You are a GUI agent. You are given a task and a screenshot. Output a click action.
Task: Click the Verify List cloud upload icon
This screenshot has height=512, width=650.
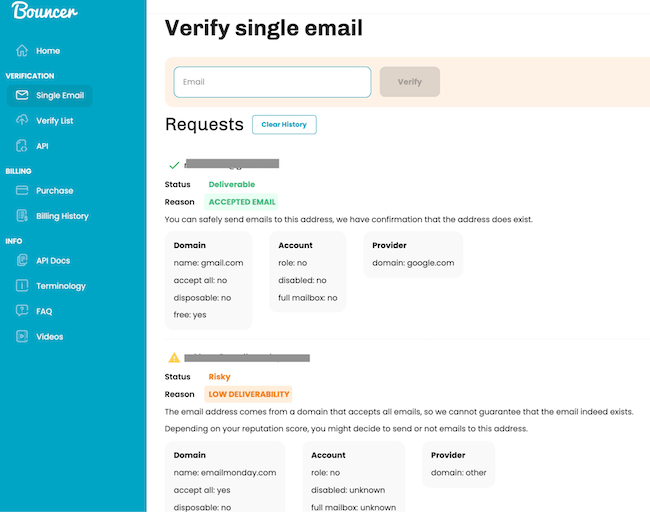coord(22,121)
